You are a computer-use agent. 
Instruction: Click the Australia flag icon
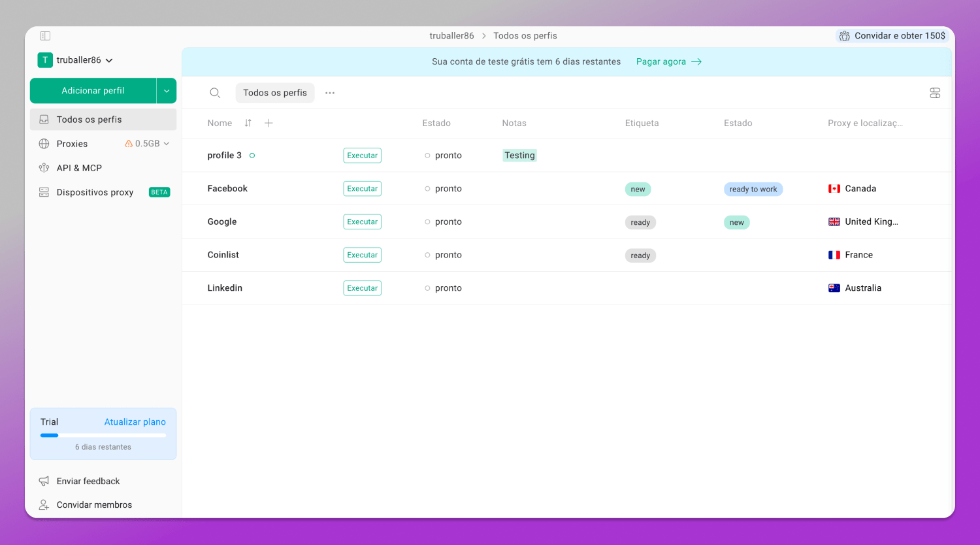point(834,288)
